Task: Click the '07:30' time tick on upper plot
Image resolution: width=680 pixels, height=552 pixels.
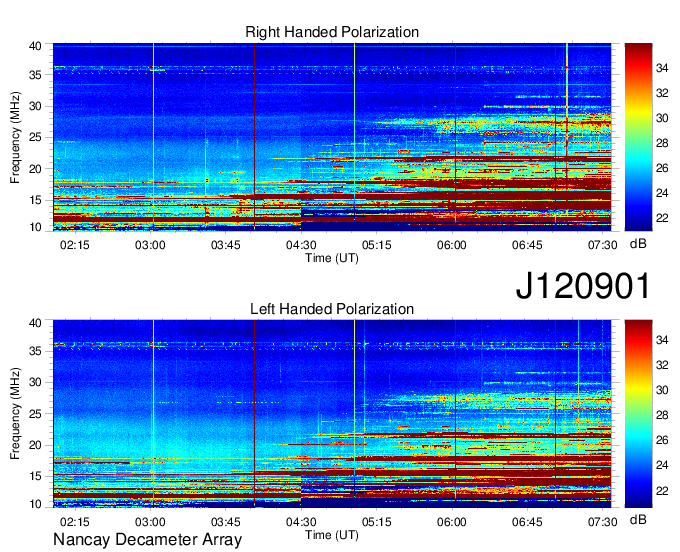Action: click(602, 245)
